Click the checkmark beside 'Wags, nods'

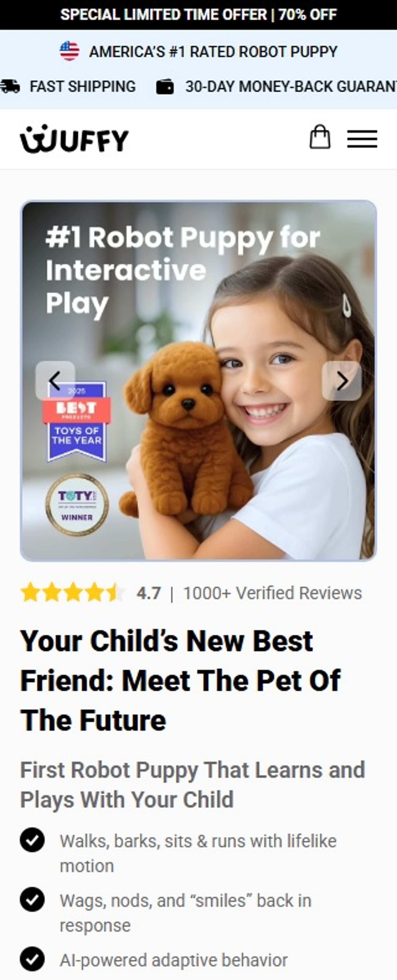tap(32, 900)
